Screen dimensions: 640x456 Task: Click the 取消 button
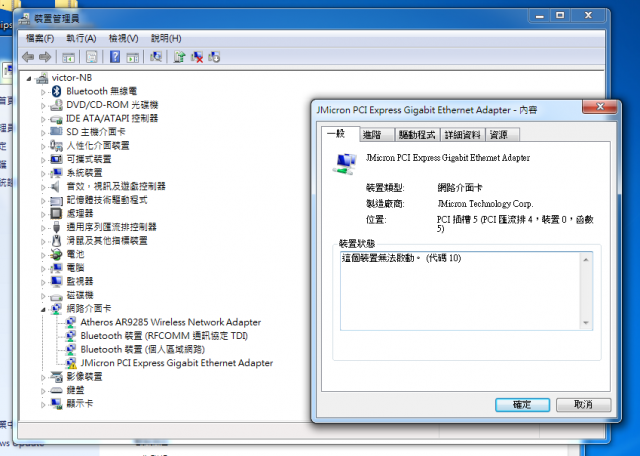583,405
